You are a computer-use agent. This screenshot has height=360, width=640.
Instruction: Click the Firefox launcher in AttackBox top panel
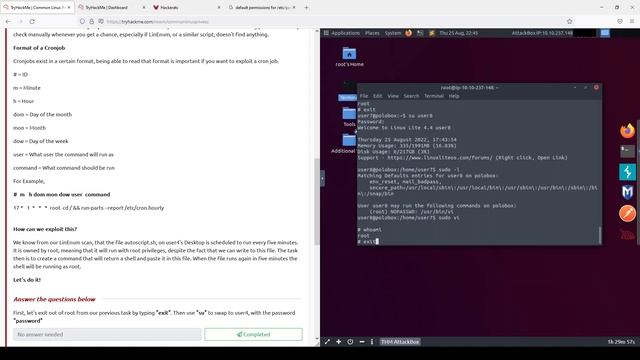point(409,33)
